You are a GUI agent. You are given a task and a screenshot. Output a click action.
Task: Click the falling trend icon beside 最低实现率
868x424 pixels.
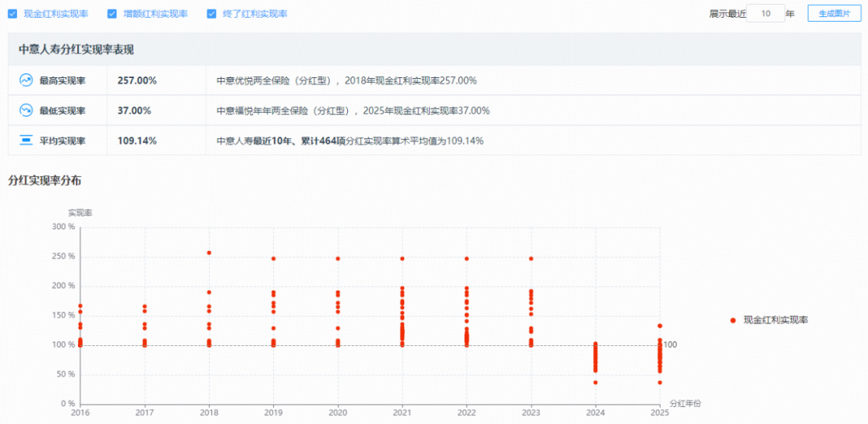pos(26,110)
